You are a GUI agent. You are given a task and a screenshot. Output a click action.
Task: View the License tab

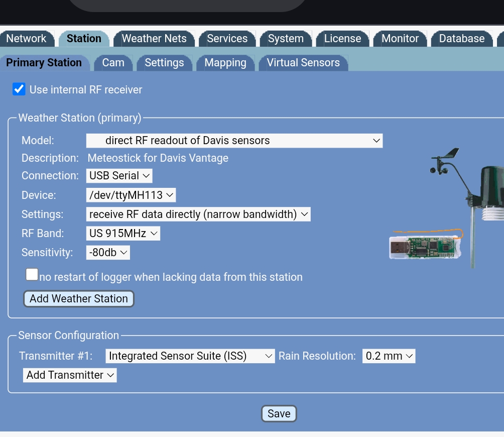[x=342, y=38]
